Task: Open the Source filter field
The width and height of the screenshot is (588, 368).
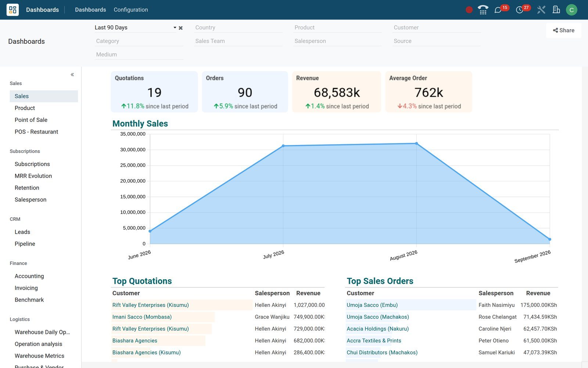Action: (437, 41)
